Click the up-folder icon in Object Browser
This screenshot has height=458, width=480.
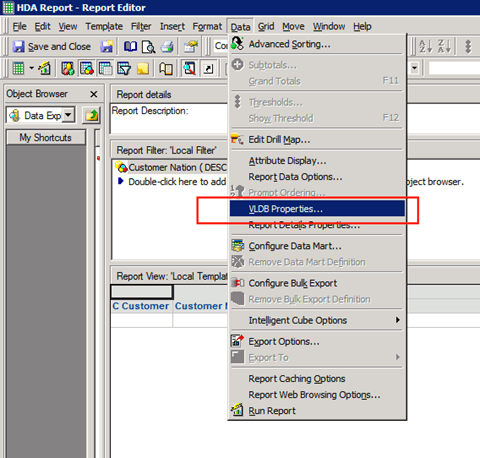(91, 115)
